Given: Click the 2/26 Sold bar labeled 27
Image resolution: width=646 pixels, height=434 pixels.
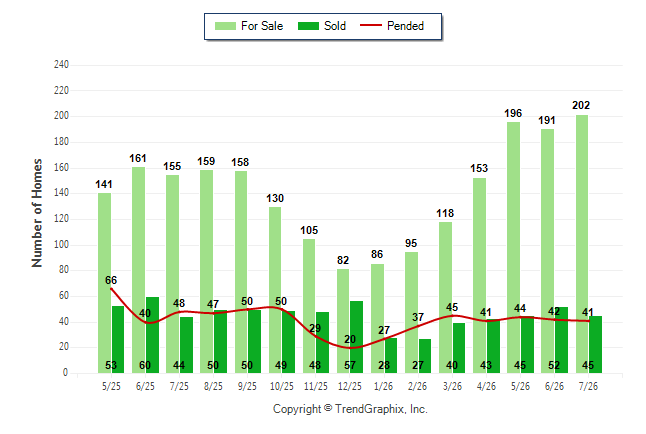Looking at the screenshot, I should (425, 356).
